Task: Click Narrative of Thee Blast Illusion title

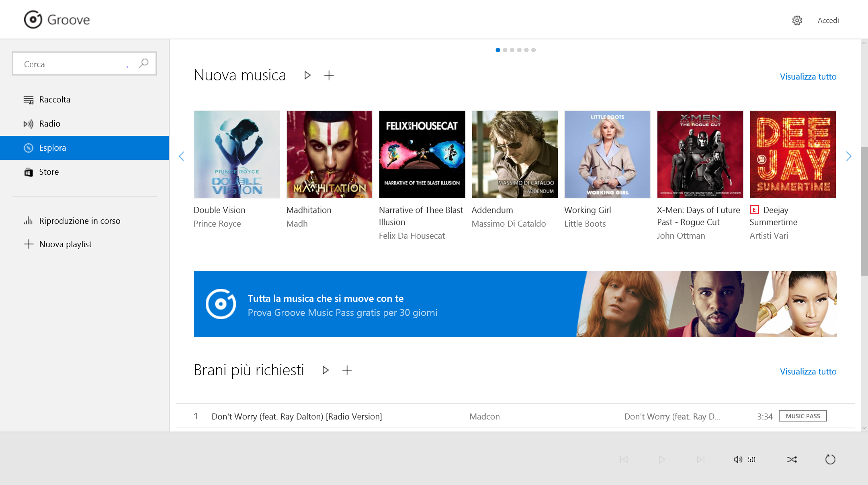Action: 421,216
